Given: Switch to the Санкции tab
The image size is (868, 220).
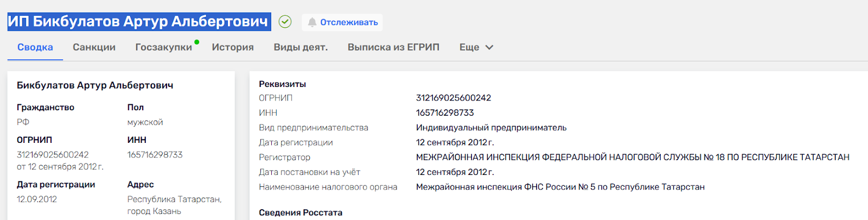Looking at the screenshot, I should point(94,47).
